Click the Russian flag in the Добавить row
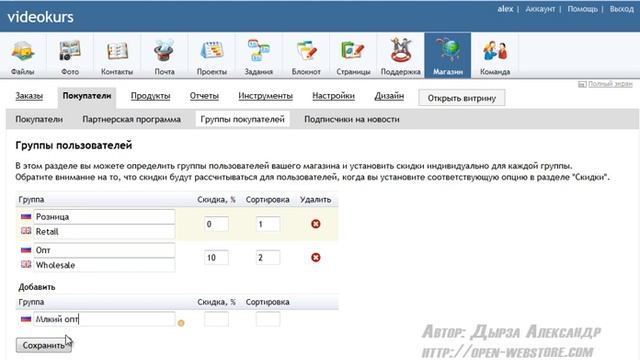Image resolution: width=640 pixels, height=360 pixels. (26, 319)
